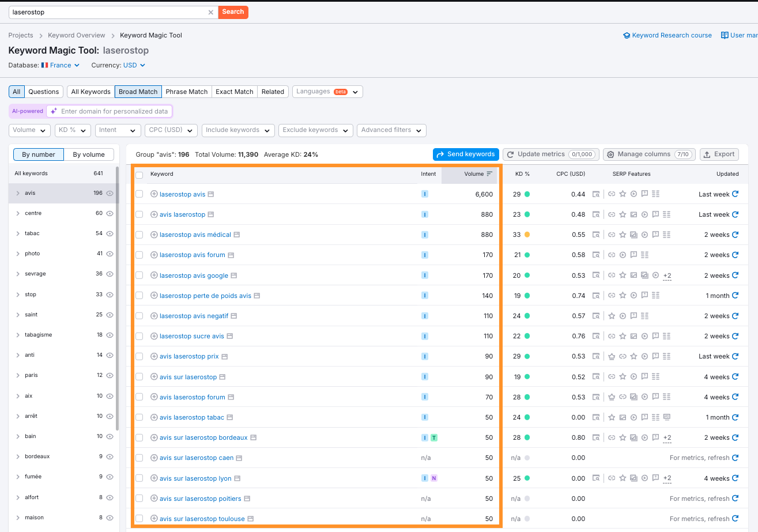Add avis sur laserostop lyon to list

(x=154, y=478)
